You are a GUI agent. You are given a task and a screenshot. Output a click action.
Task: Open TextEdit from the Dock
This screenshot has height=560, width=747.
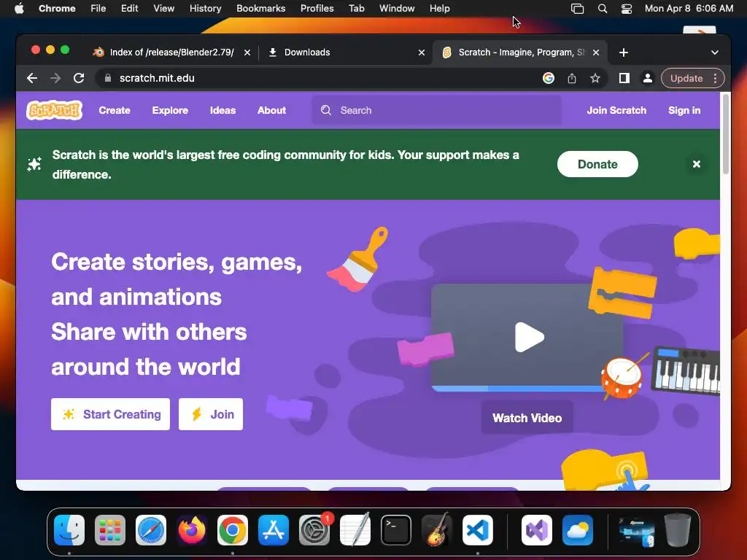tap(355, 530)
